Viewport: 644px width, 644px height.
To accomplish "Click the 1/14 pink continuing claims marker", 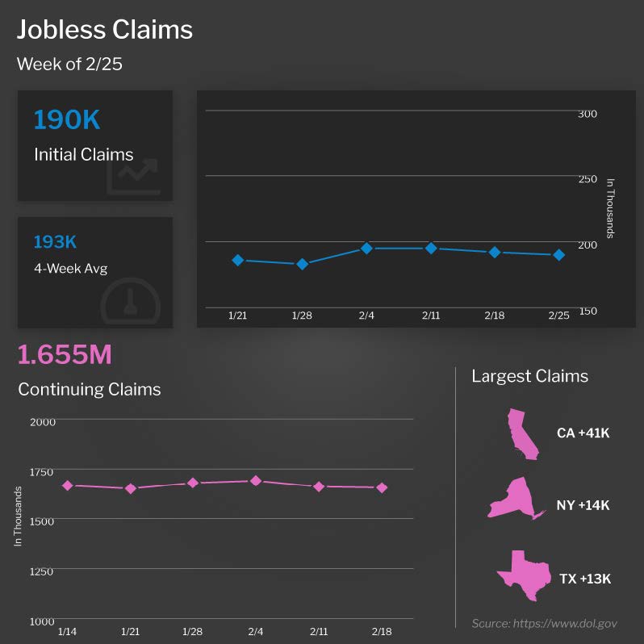I will point(68,486).
